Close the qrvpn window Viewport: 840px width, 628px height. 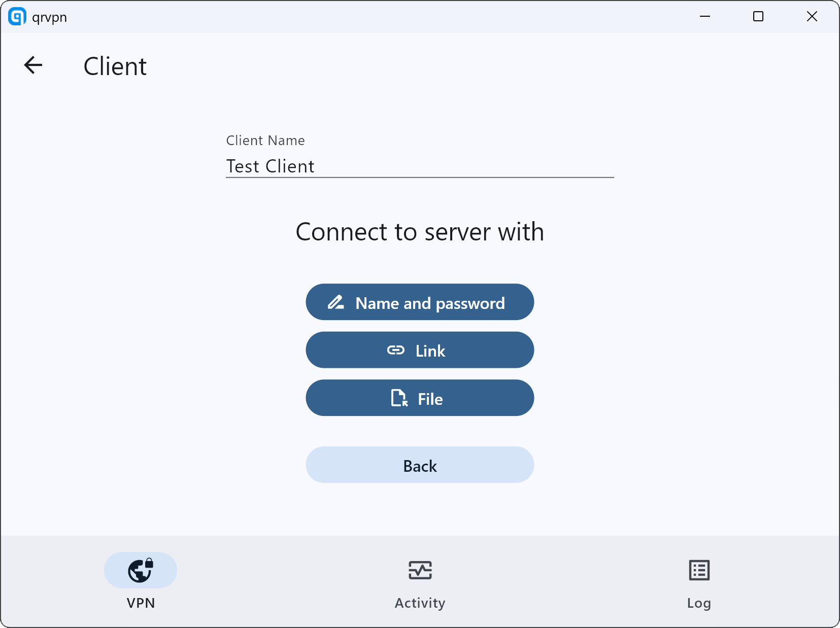pos(812,17)
